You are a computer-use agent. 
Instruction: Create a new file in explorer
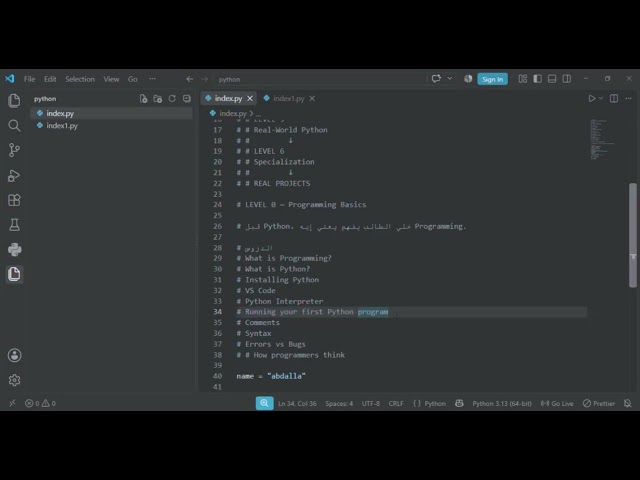(x=143, y=99)
